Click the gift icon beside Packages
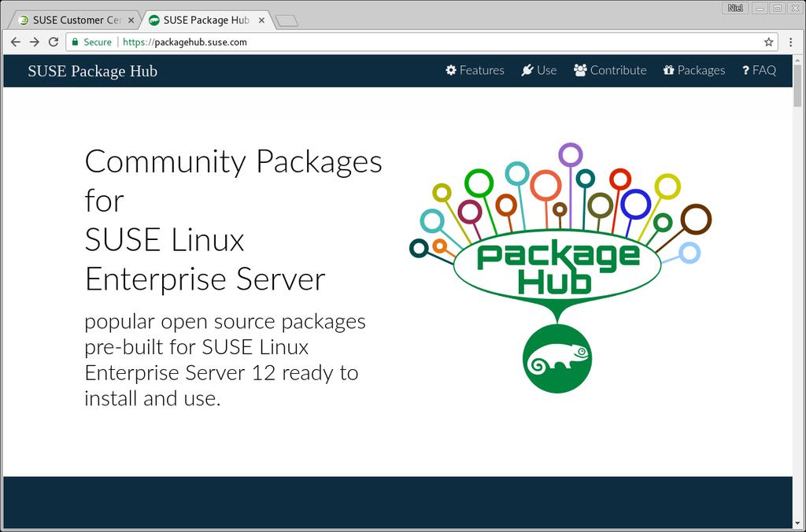 668,70
